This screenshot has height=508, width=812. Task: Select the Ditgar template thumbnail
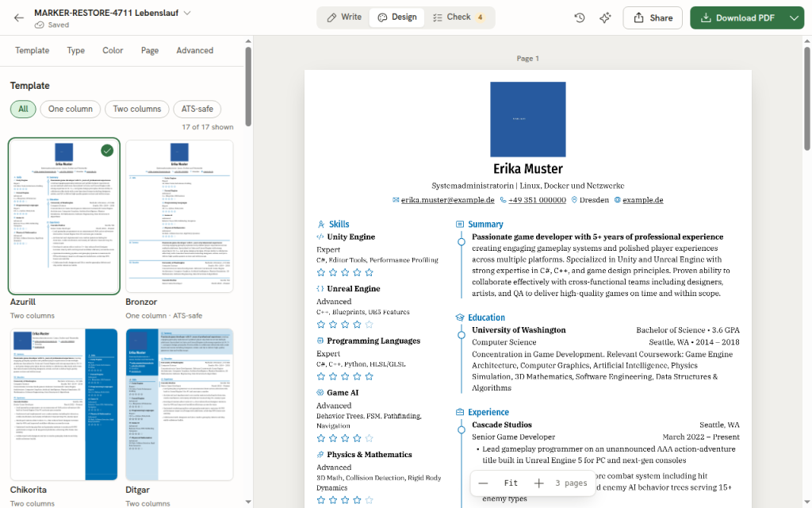tap(179, 404)
